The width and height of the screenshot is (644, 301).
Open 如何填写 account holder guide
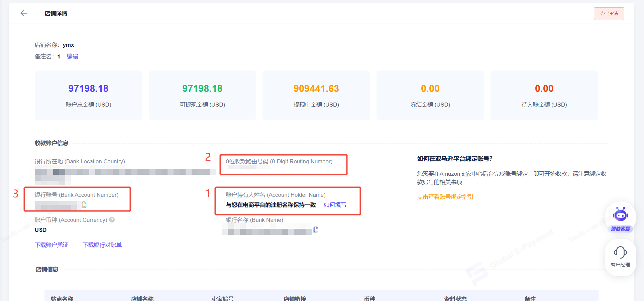(335, 205)
